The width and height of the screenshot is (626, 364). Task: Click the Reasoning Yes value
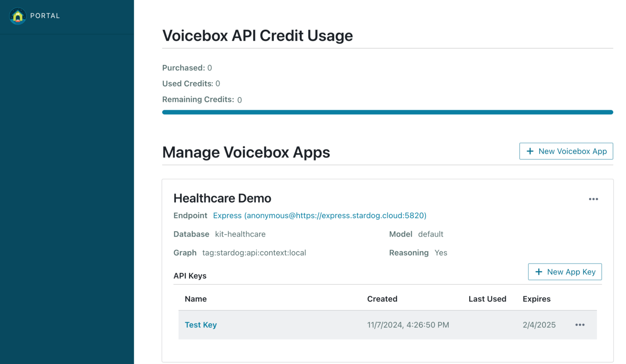pos(441,253)
